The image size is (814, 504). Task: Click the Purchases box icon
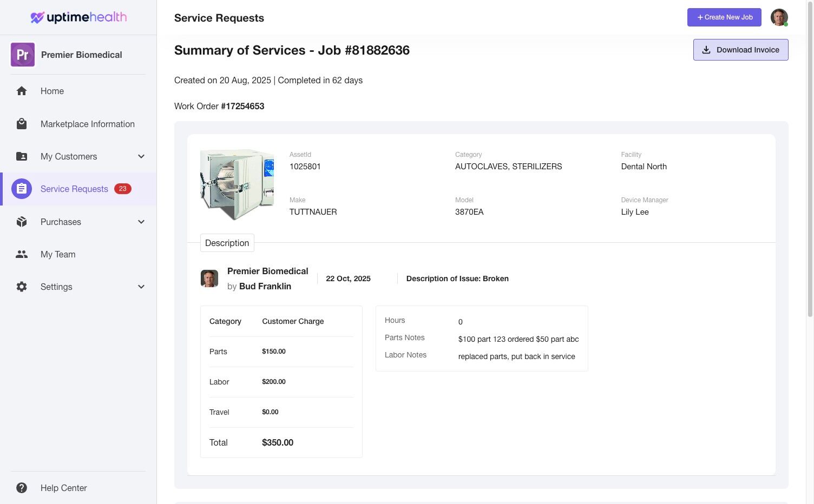tap(22, 222)
